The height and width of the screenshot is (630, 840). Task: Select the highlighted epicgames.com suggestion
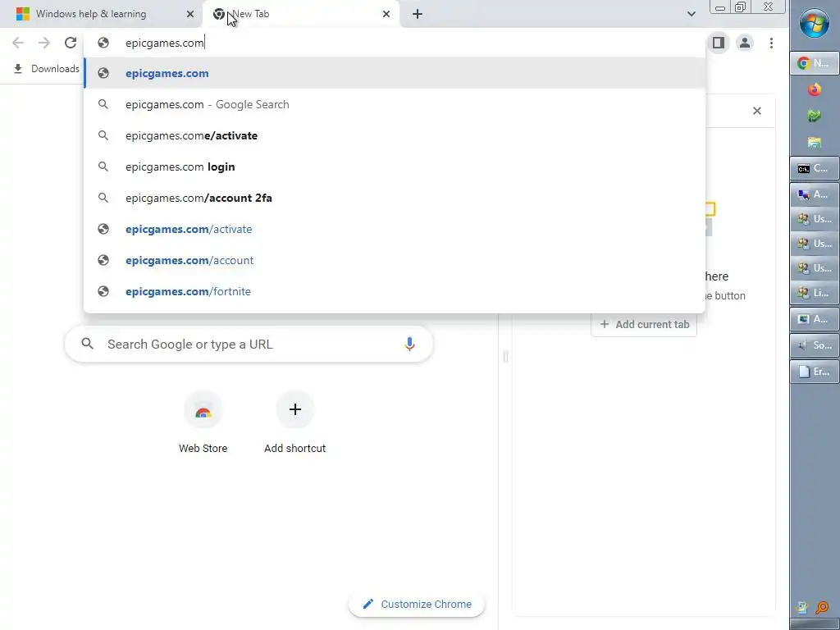[x=395, y=73]
